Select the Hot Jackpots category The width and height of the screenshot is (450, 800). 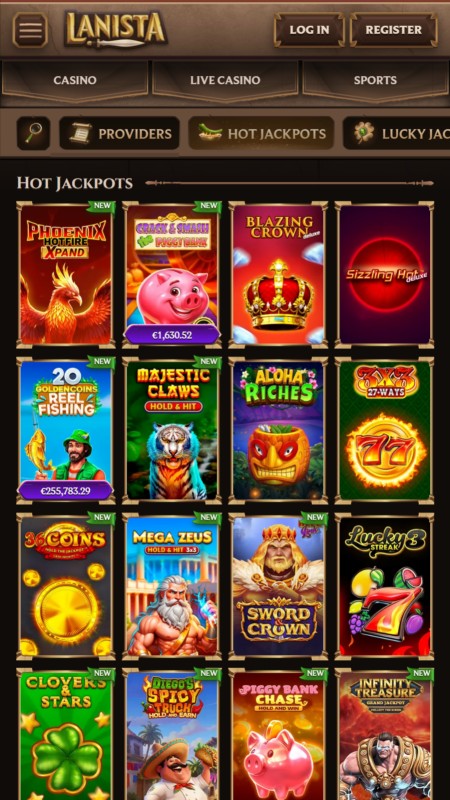click(261, 133)
